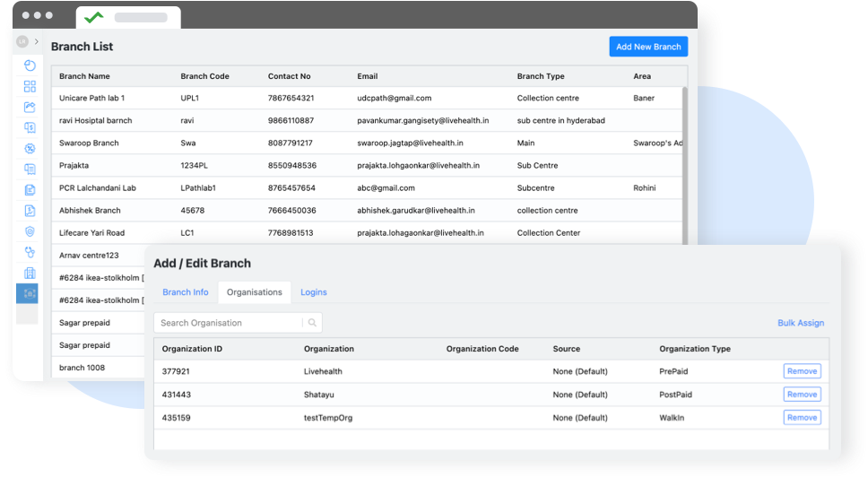Click the pie chart analytics sidebar icon

(x=30, y=65)
